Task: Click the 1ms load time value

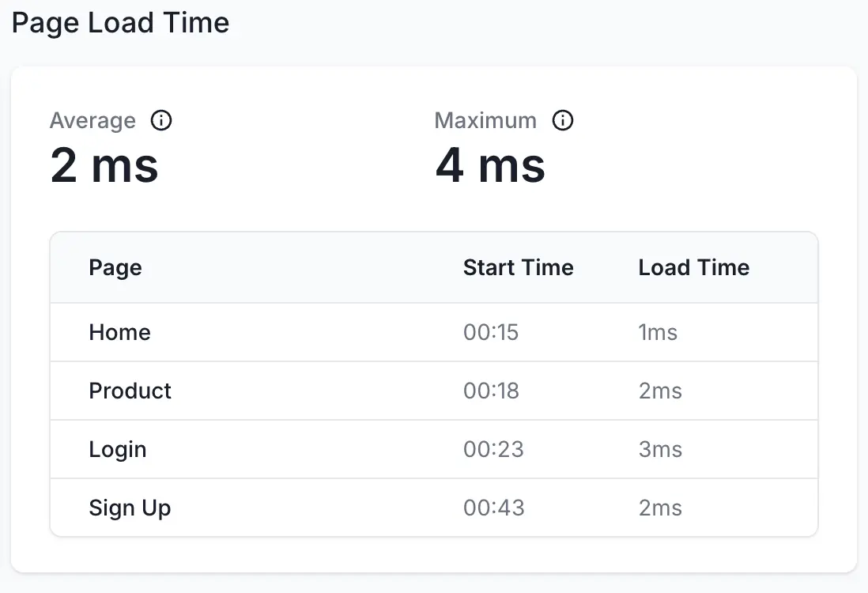Action: (658, 332)
